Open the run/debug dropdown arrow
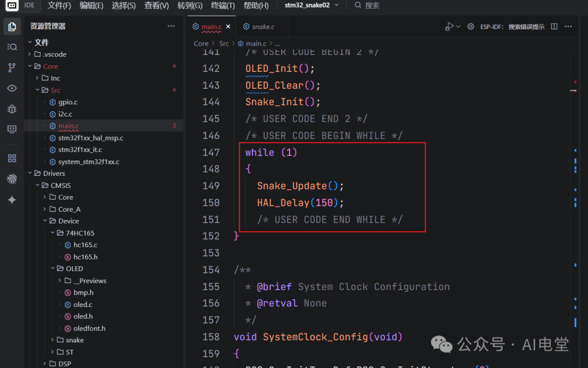The image size is (588, 368). tap(458, 27)
